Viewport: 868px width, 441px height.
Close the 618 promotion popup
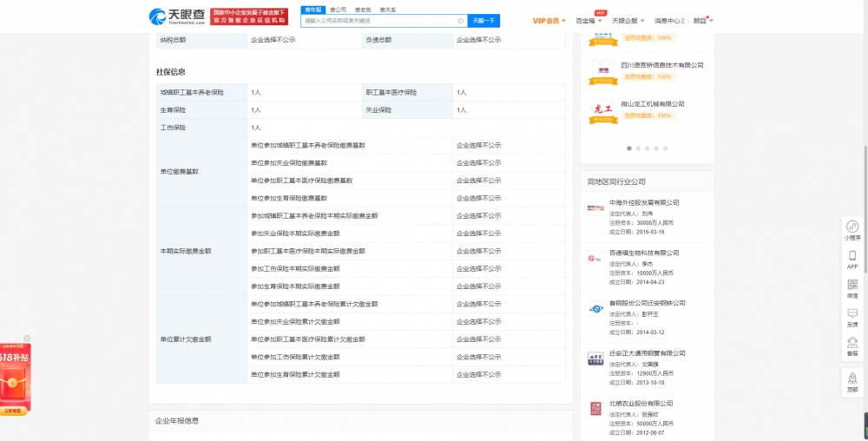[x=27, y=339]
